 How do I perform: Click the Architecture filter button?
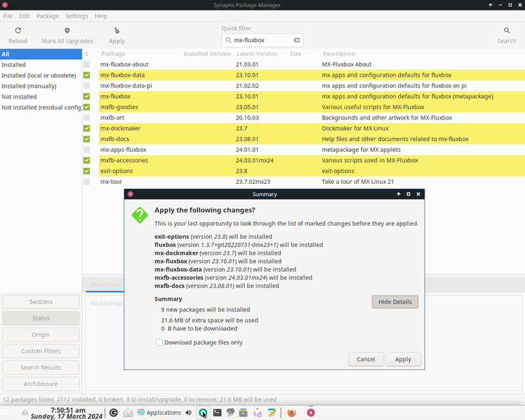click(x=41, y=384)
